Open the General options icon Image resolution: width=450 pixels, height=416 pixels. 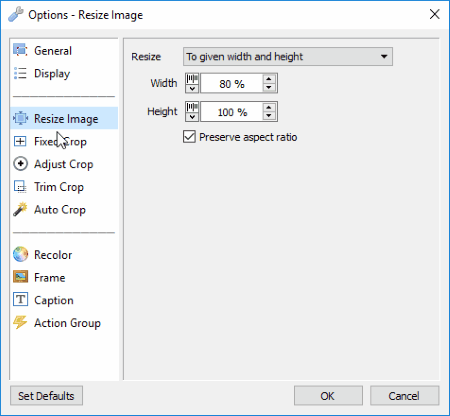[x=20, y=50]
